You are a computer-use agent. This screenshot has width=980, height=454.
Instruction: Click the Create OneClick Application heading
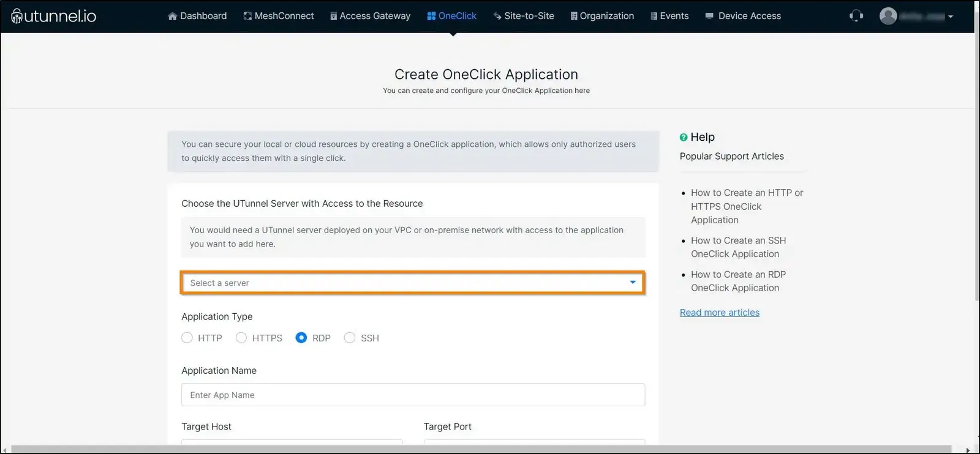[x=486, y=74]
